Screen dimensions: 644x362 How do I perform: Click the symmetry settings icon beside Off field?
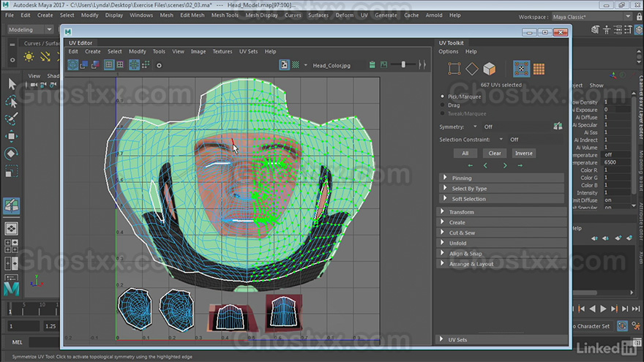click(x=558, y=127)
